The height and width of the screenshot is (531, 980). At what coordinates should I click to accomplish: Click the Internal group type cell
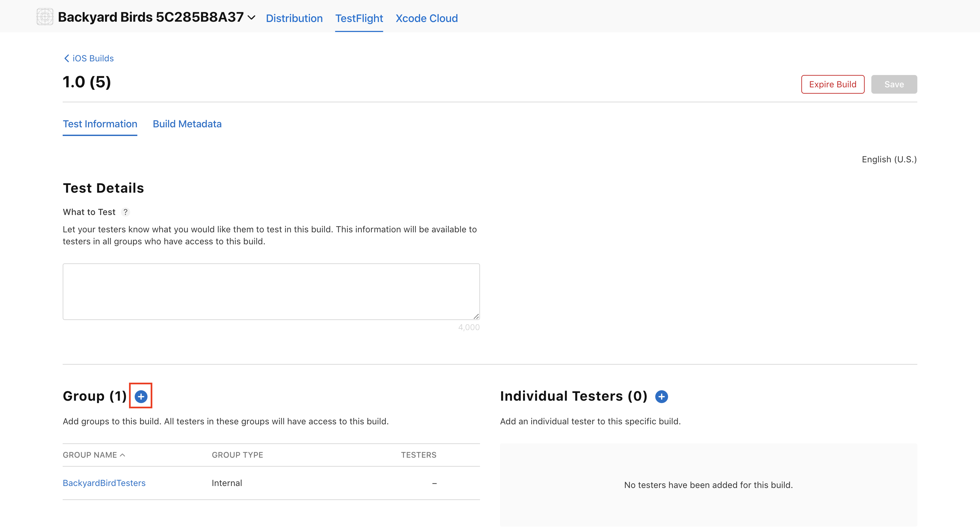tap(227, 483)
